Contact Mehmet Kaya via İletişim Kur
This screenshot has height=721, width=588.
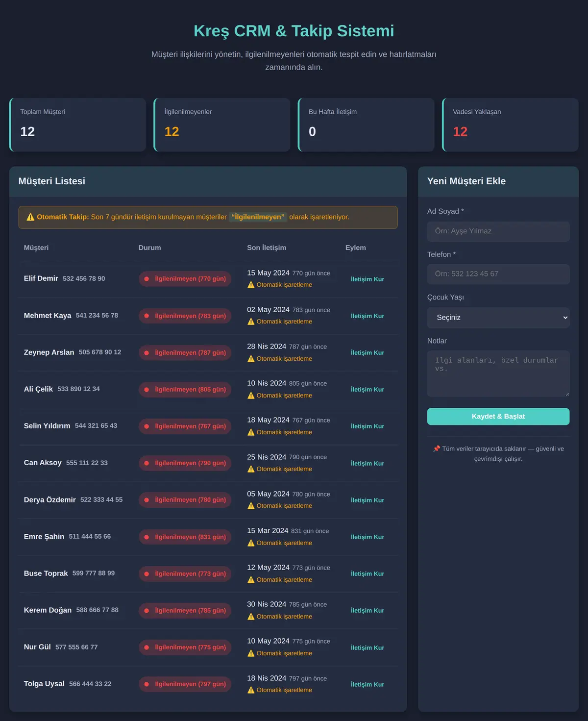coord(367,316)
